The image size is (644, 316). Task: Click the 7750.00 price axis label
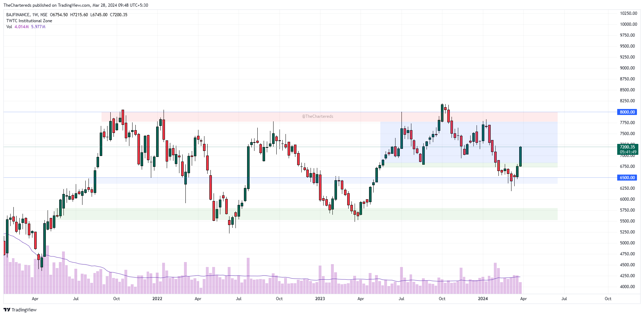pyautogui.click(x=627, y=123)
